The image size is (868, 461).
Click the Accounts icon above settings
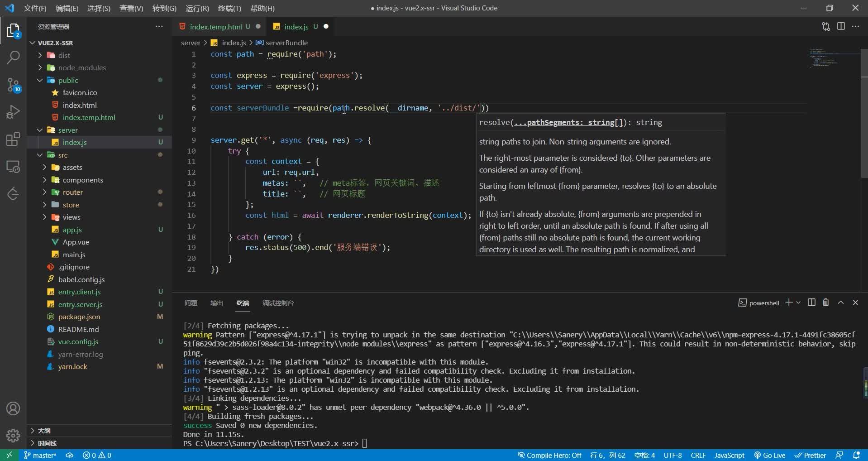click(13, 408)
